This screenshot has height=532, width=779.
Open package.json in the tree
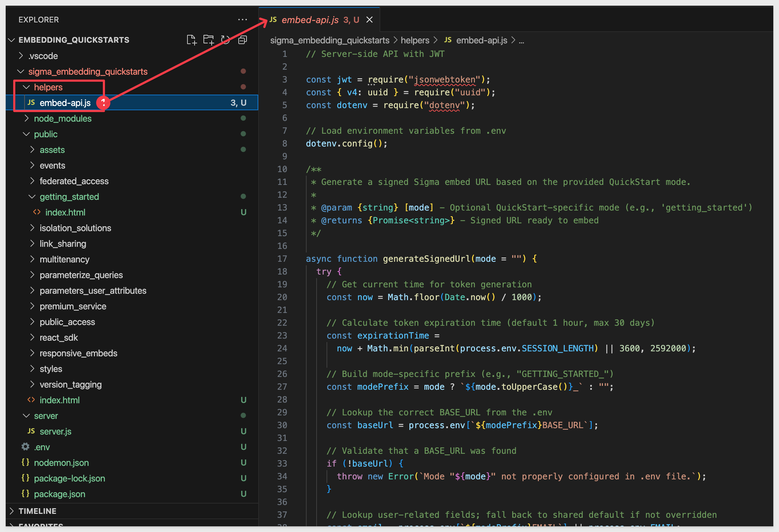[132, 494]
